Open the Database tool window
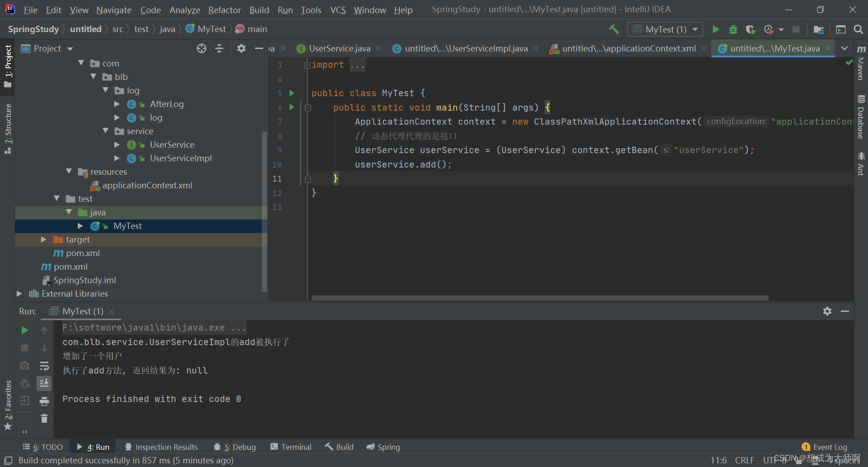Viewport: 868px width, 467px height. click(861, 117)
